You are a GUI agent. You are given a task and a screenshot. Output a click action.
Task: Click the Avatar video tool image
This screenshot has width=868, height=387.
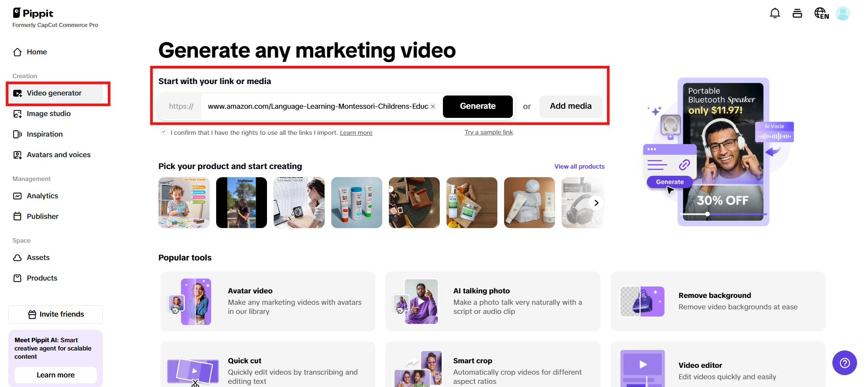(190, 302)
